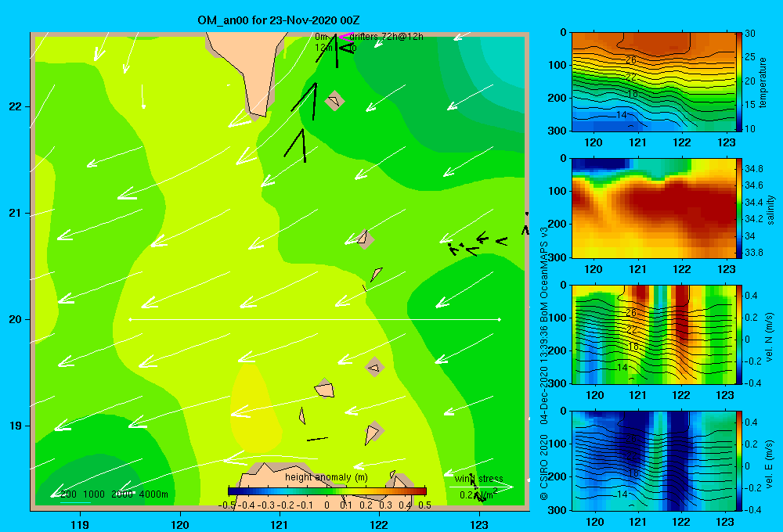
Task: Open the salinity depth section panel
Action: click(654, 208)
